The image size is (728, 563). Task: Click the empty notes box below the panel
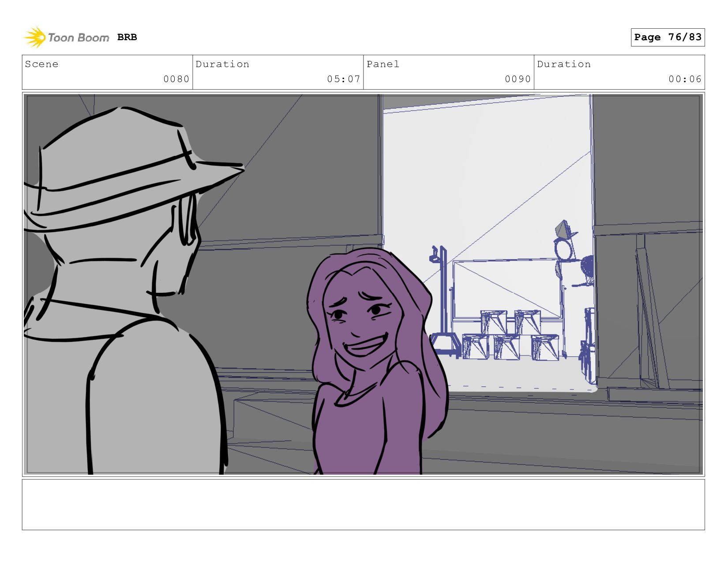pos(363,505)
